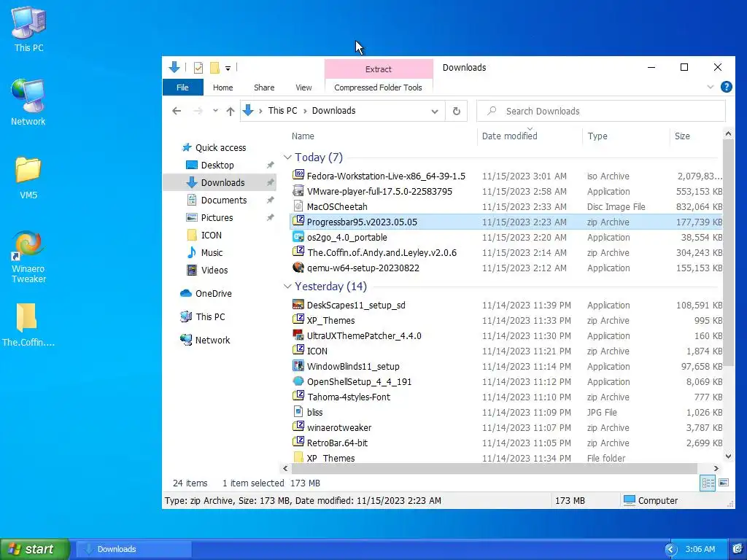Go back using the Back arrow

point(177,111)
